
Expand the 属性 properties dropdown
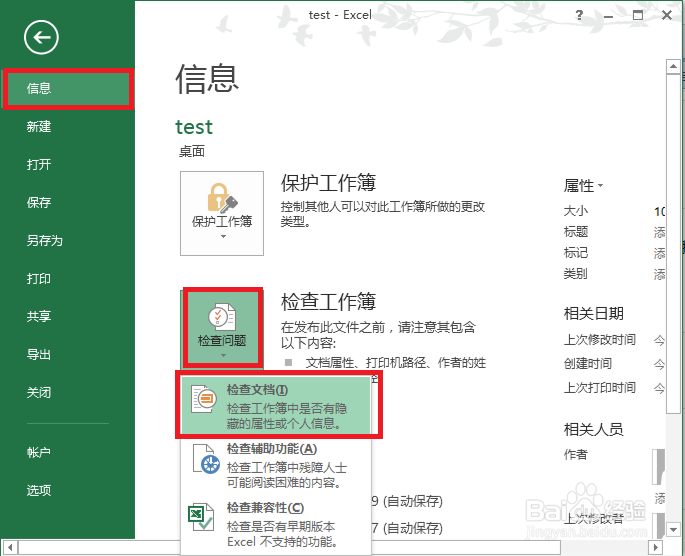click(x=583, y=186)
